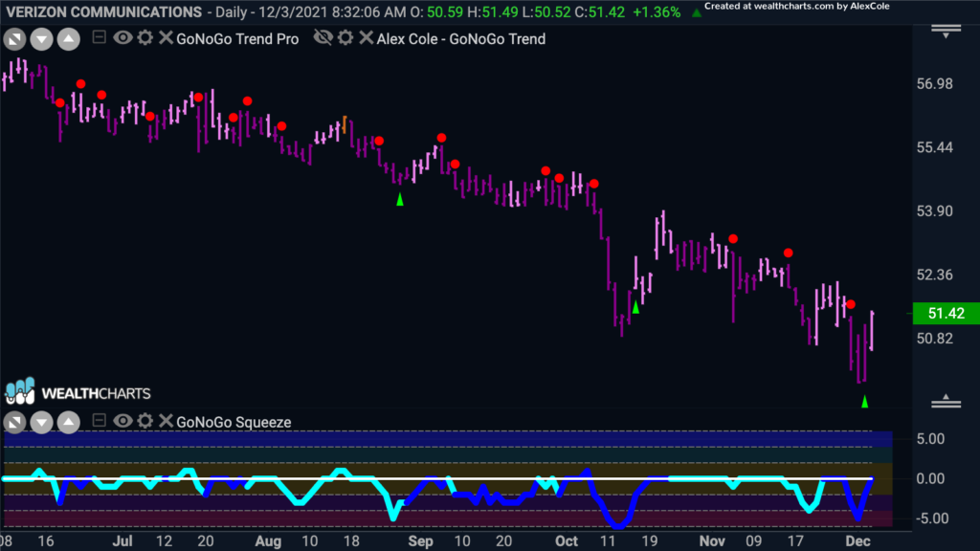Open GoNoGo Trend Pro settings gear
Screen dimensions: 980x551
coord(145,37)
